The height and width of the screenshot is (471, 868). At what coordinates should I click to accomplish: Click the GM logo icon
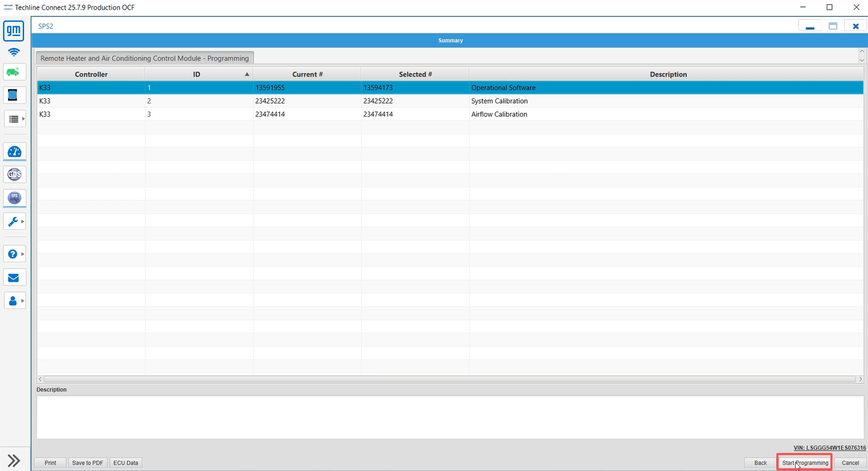tap(14, 31)
